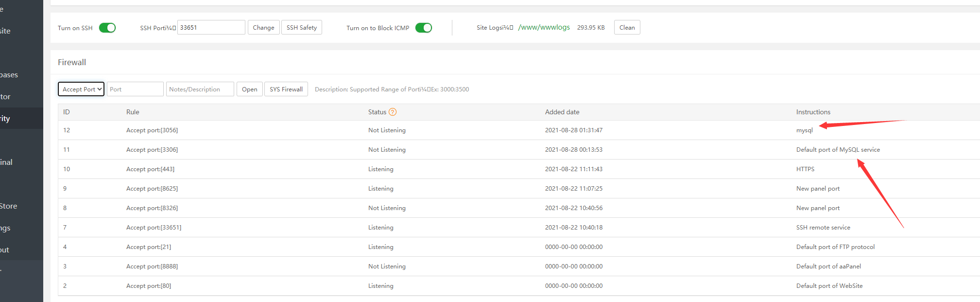Click Default port of MySQL service text
980x302 pixels.
[x=838, y=149]
